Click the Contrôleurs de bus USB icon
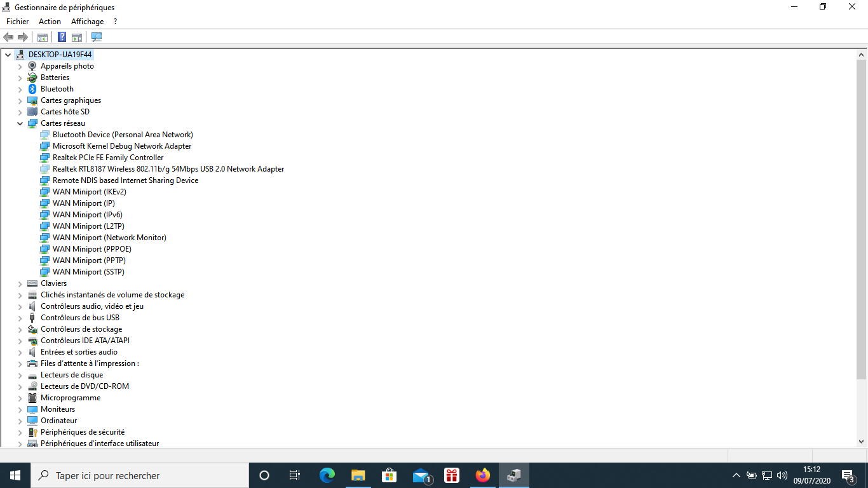 click(x=32, y=318)
